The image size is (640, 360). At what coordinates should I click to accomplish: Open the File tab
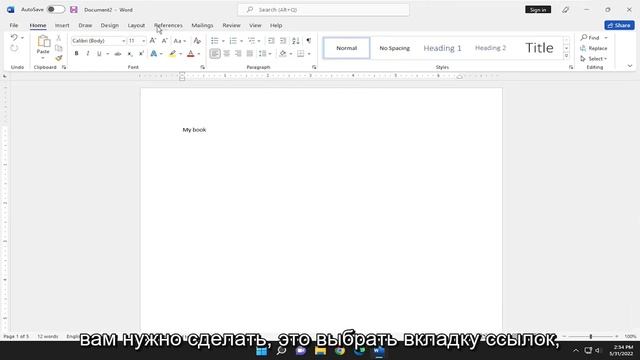(x=14, y=25)
